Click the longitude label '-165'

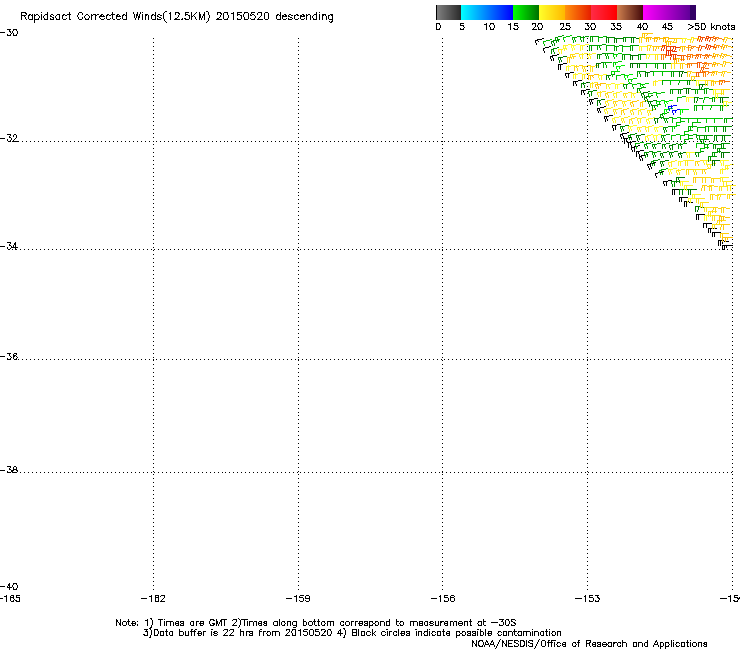[x=10, y=599]
